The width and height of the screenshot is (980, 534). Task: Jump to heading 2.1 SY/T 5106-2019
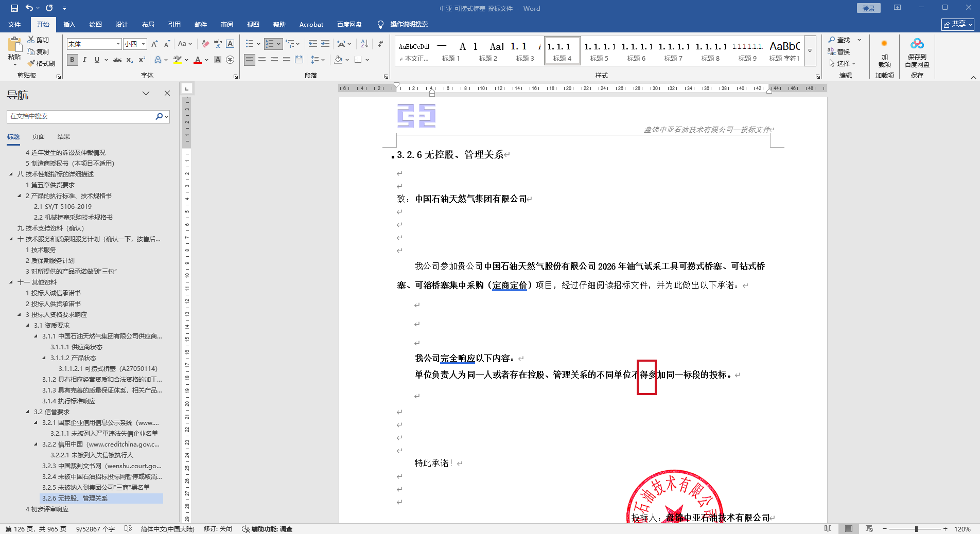pos(63,207)
